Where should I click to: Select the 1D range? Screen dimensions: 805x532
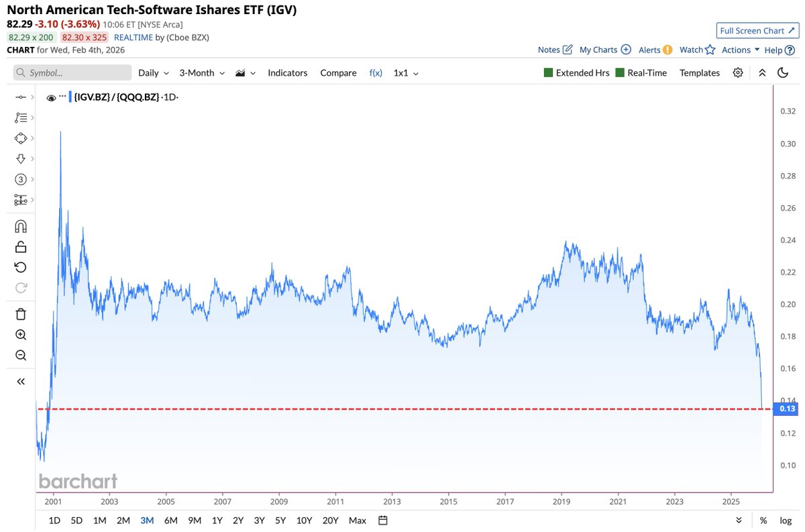(54, 520)
